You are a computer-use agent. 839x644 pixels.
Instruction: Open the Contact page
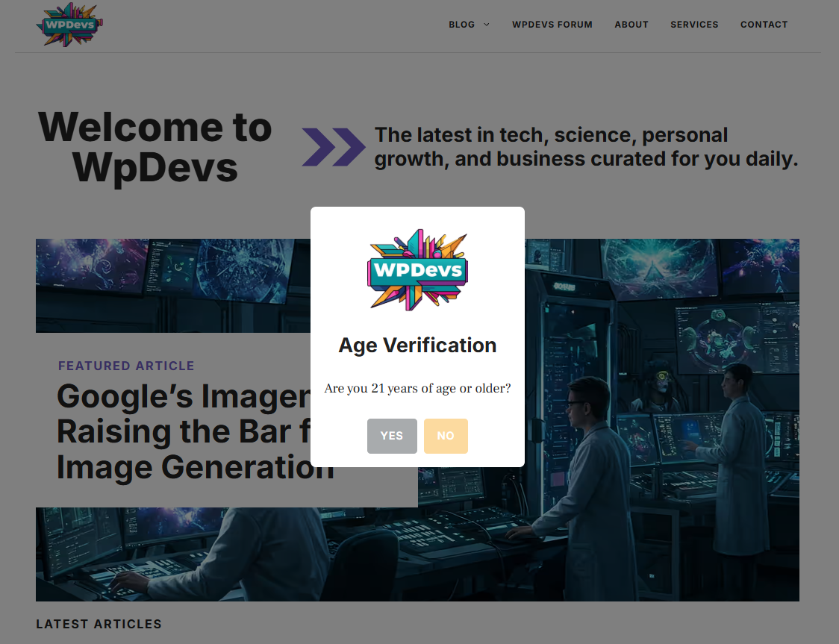(x=764, y=25)
